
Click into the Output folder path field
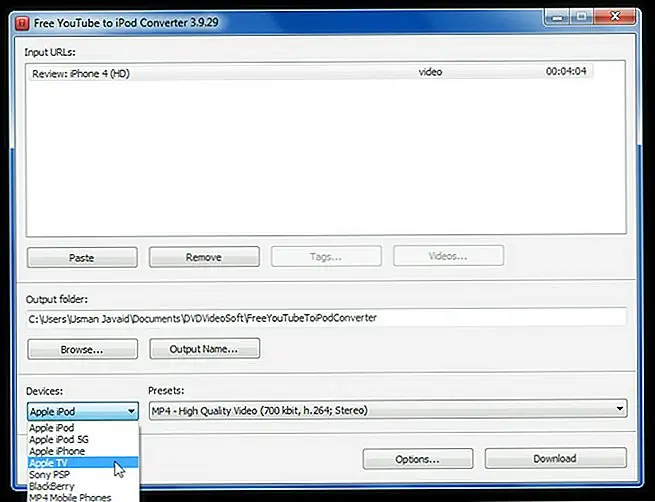coord(326,317)
